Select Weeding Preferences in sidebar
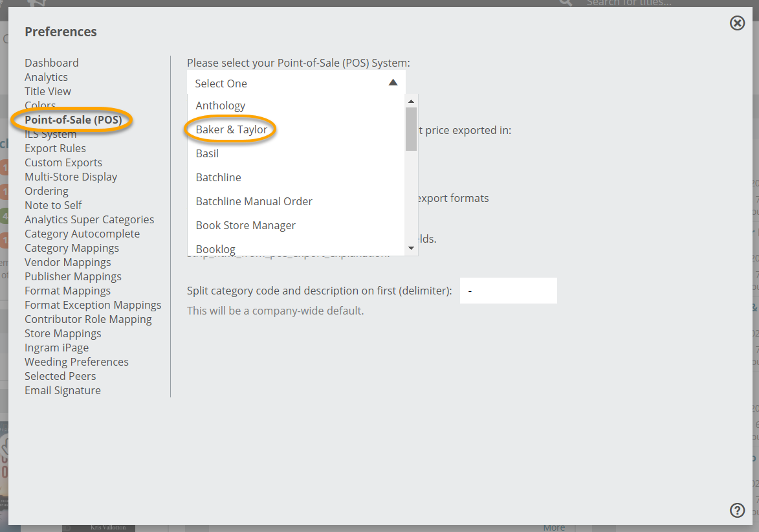 click(x=76, y=362)
